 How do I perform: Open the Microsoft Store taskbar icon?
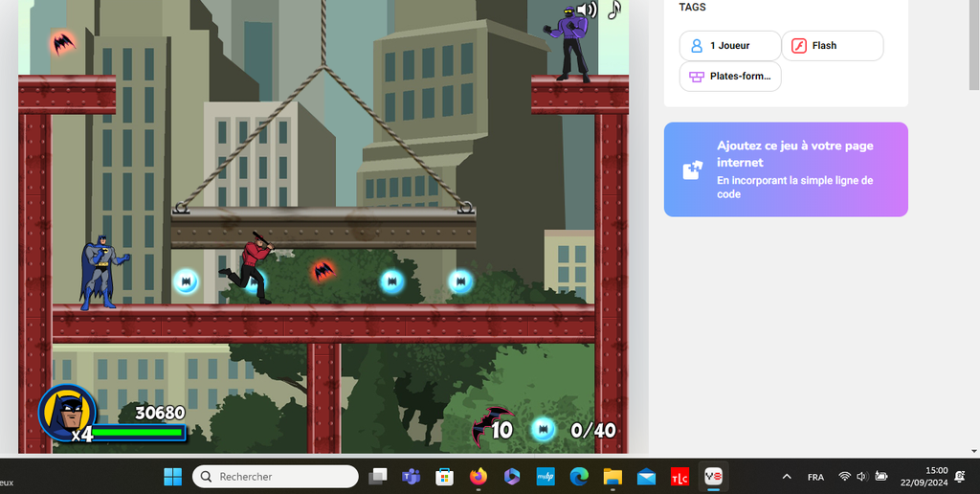coord(444,477)
